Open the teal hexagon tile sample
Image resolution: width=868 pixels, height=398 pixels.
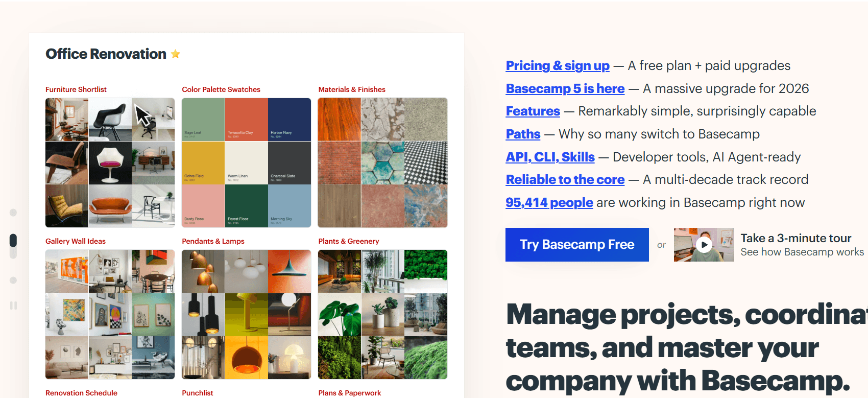tap(382, 163)
